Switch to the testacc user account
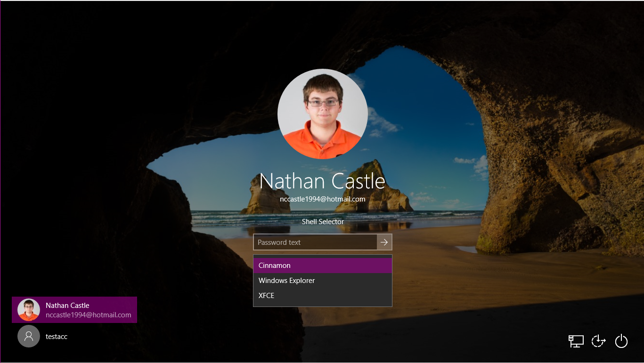 click(57, 337)
